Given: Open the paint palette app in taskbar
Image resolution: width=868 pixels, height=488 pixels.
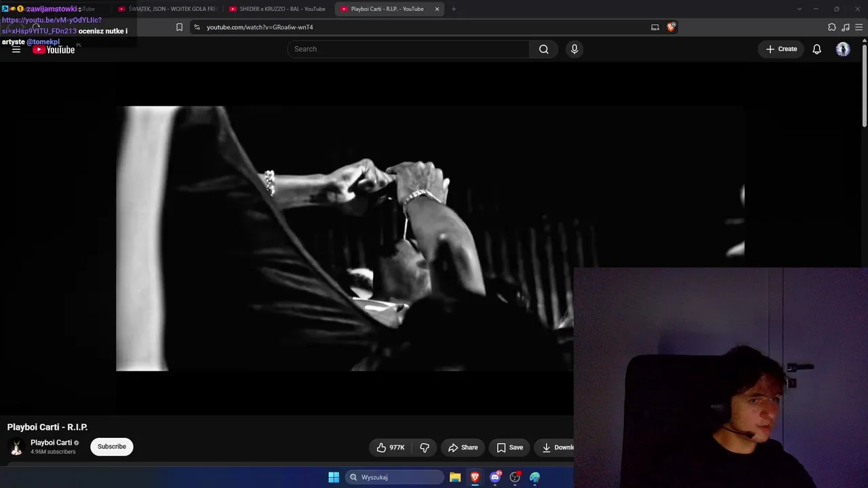Looking at the screenshot, I should pos(535,477).
